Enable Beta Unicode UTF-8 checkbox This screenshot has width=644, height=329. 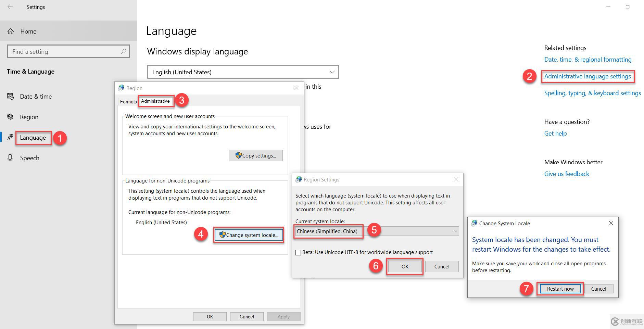pyautogui.click(x=298, y=253)
